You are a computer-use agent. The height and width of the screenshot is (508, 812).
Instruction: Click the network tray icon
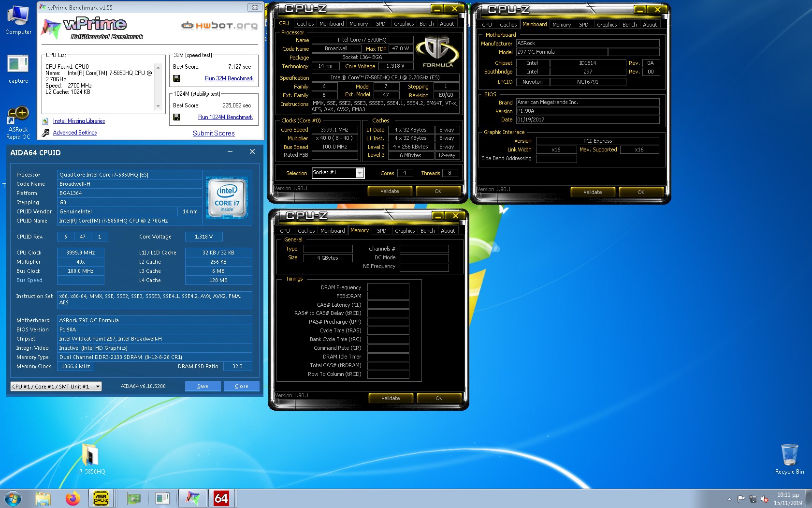pos(753,499)
